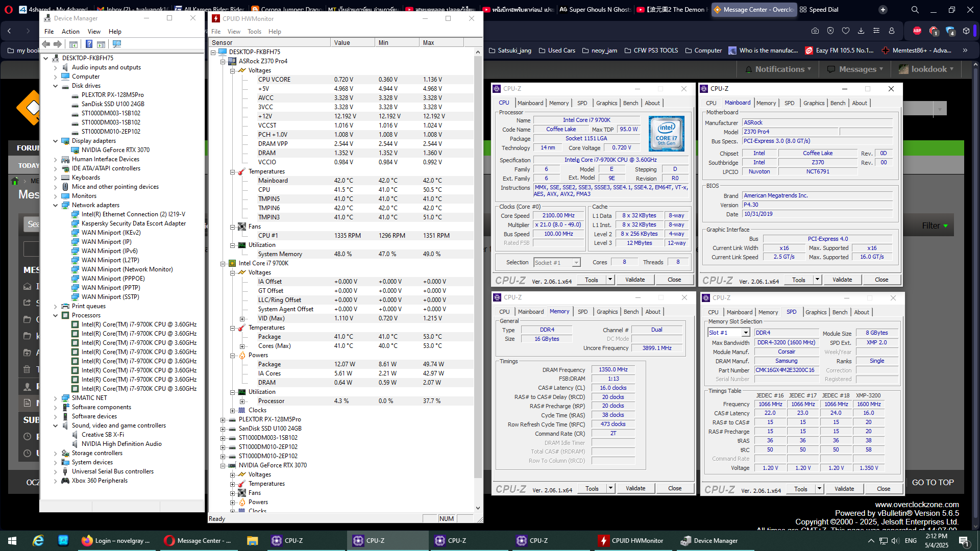Click Show/Hide Console Tree icon in Device Manager
The height and width of the screenshot is (551, 980).
coord(73,44)
